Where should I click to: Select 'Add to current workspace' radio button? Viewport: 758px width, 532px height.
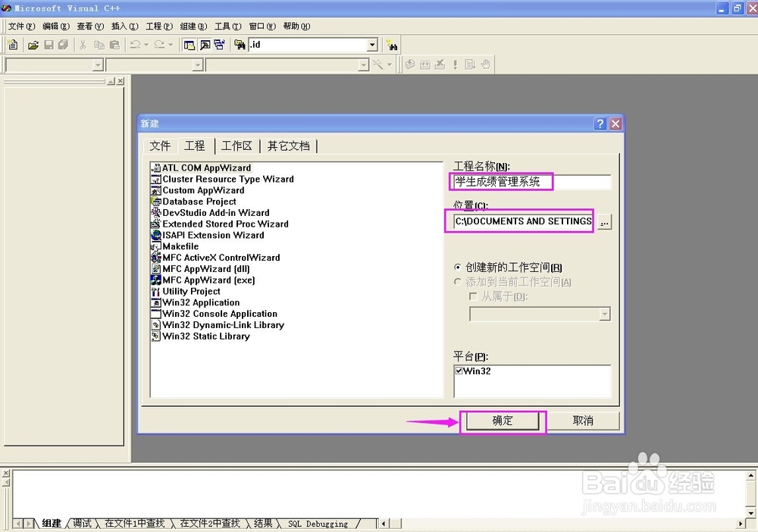[457, 282]
